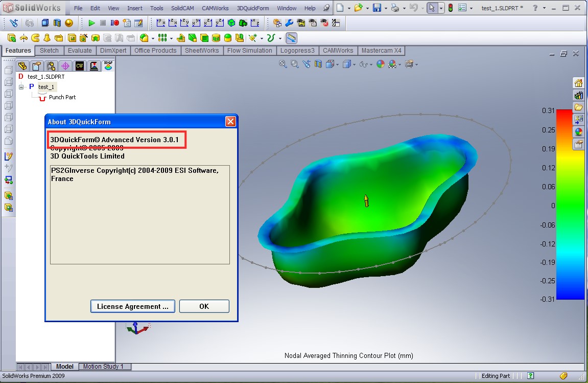Open the ConfigurationManager tab icon
Image resolution: width=588 pixels, height=383 pixels.
click(x=51, y=66)
